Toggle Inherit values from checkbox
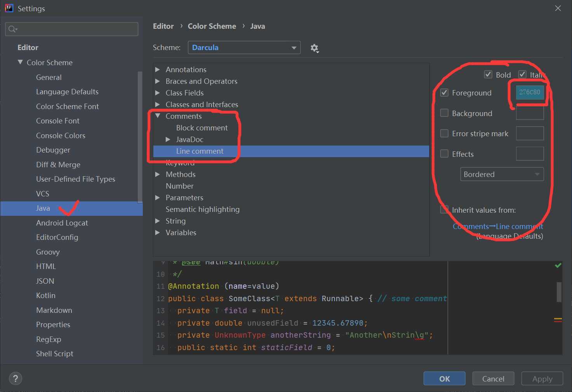Image resolution: width=572 pixels, height=392 pixels. pyautogui.click(x=444, y=210)
